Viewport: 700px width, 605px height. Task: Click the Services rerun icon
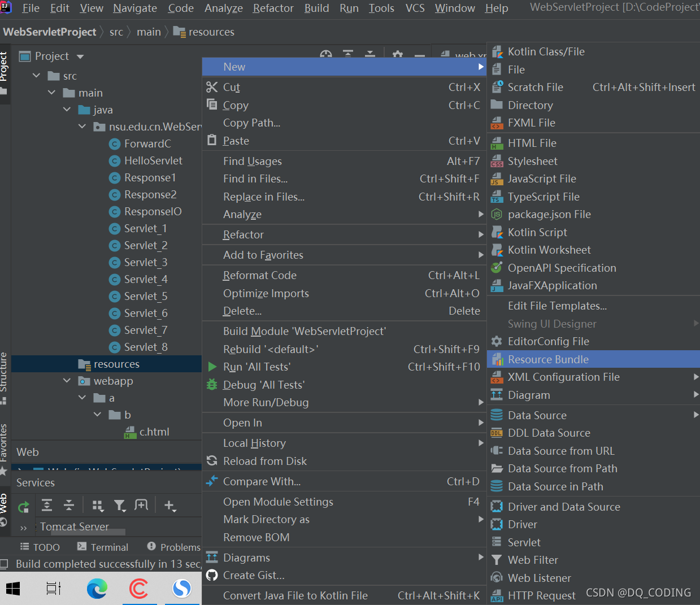point(23,507)
